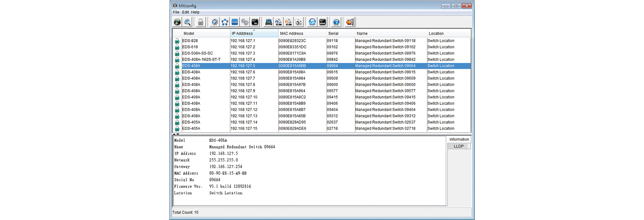The width and height of the screenshot is (644, 220).
Task: Click the padlock unlock toolbar icon
Action: pyautogui.click(x=201, y=22)
